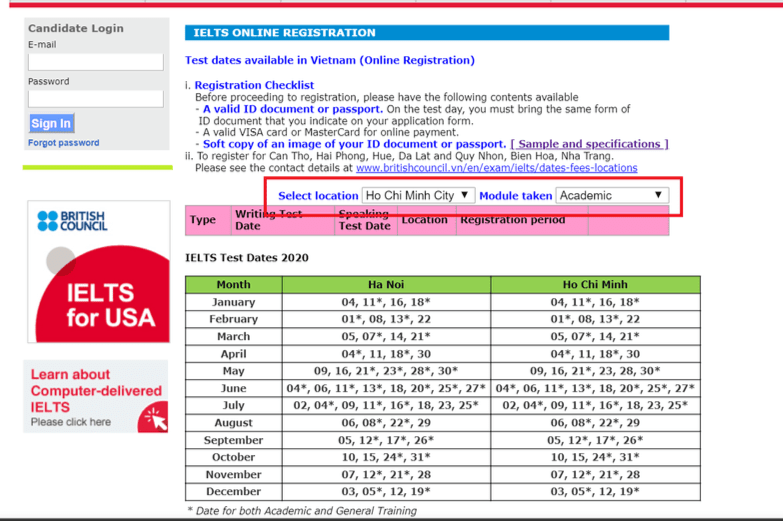
Task: Click the Location column header
Action: [x=427, y=220]
